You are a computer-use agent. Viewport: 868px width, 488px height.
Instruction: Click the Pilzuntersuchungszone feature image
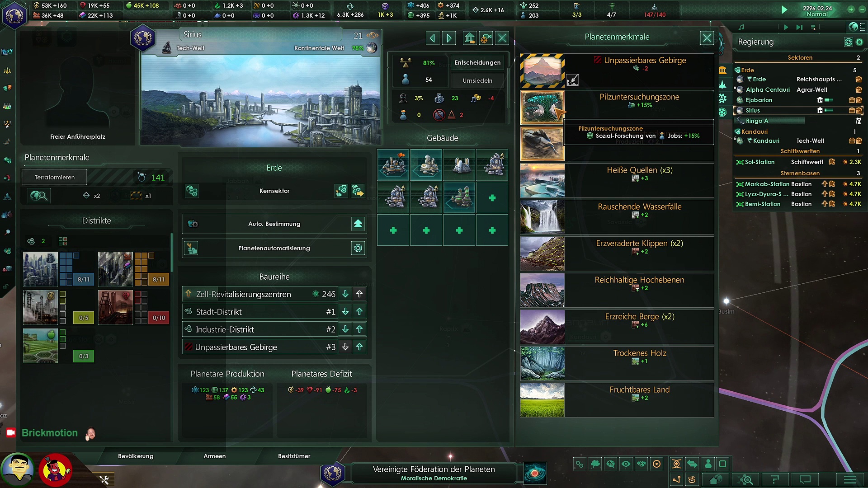542,107
